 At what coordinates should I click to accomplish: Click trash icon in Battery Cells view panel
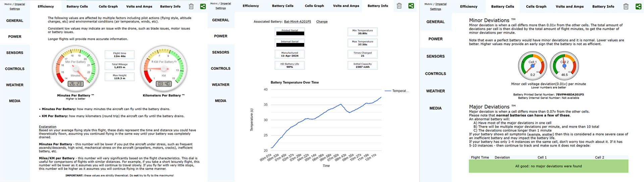click(x=626, y=6)
